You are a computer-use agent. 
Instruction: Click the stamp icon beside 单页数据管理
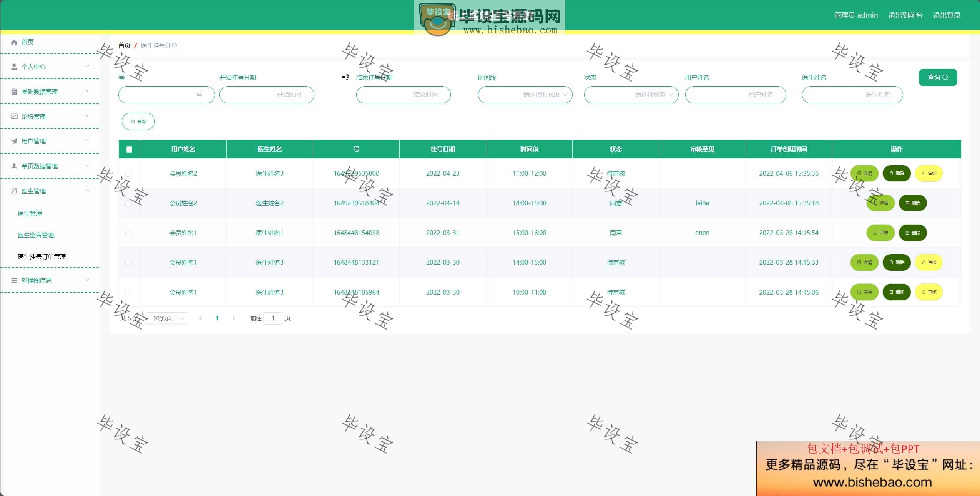(14, 166)
